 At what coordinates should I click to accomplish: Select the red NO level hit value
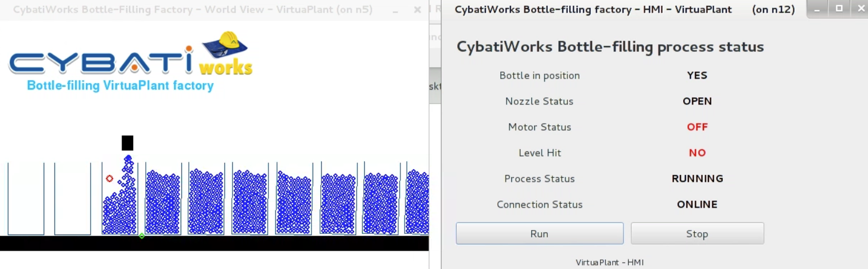point(697,153)
